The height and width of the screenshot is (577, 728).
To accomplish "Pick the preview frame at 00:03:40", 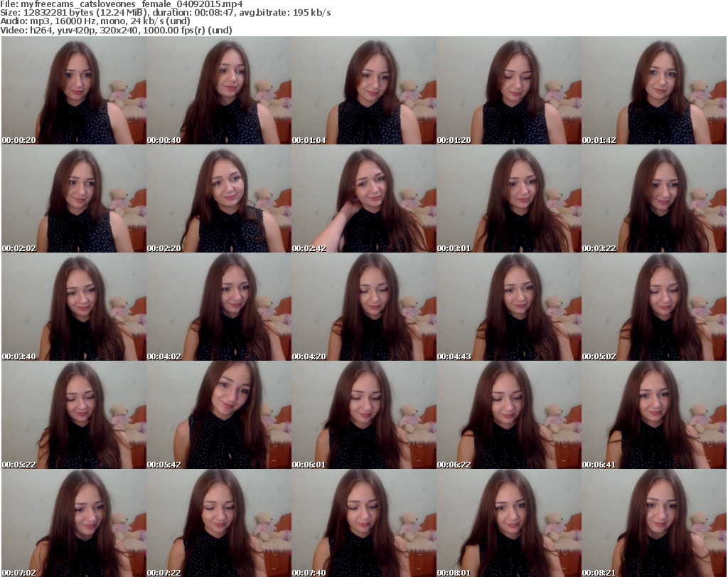I will point(74,307).
